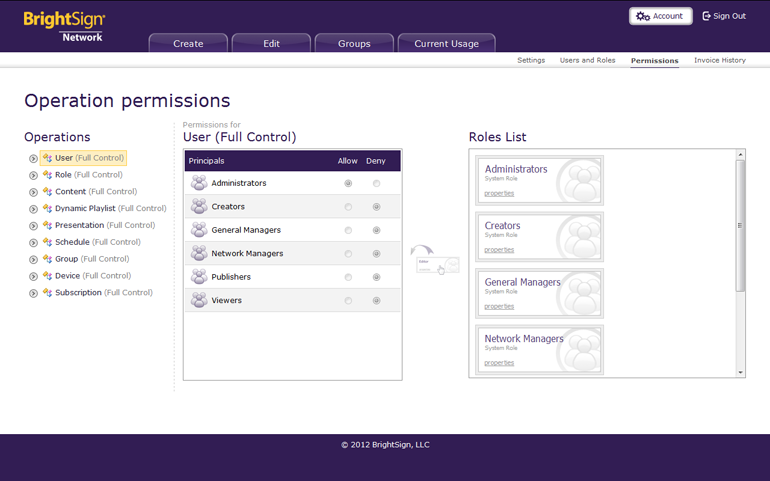
Task: Expand the Subscription operation node
Action: (33, 293)
